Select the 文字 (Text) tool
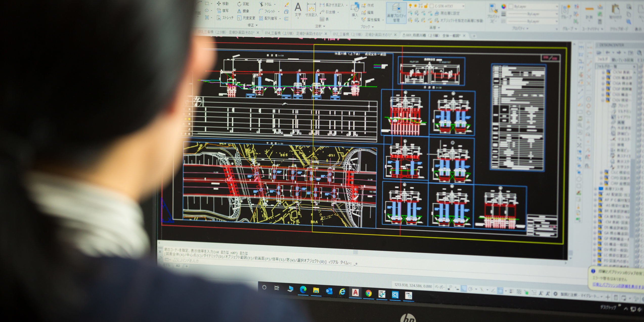The image size is (644, 322). click(x=298, y=10)
